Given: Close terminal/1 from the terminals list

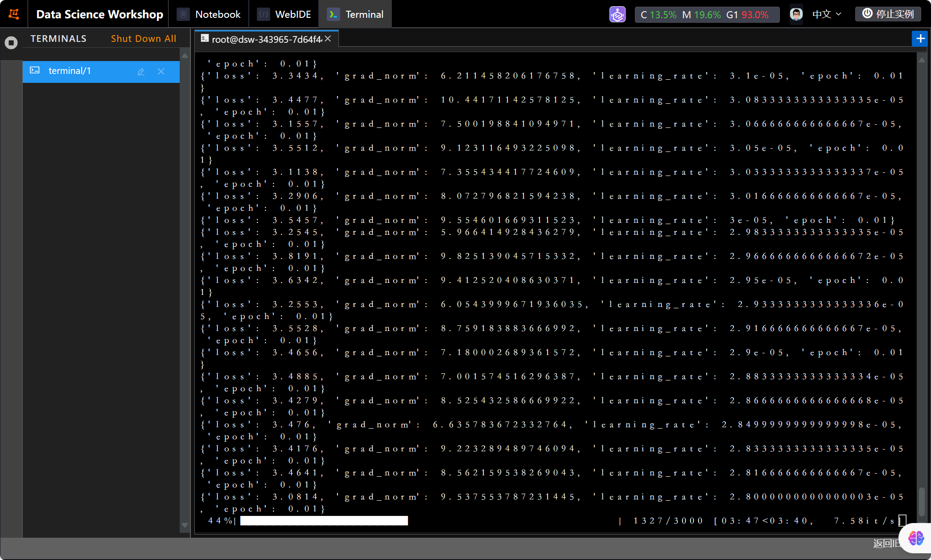Looking at the screenshot, I should pyautogui.click(x=161, y=72).
